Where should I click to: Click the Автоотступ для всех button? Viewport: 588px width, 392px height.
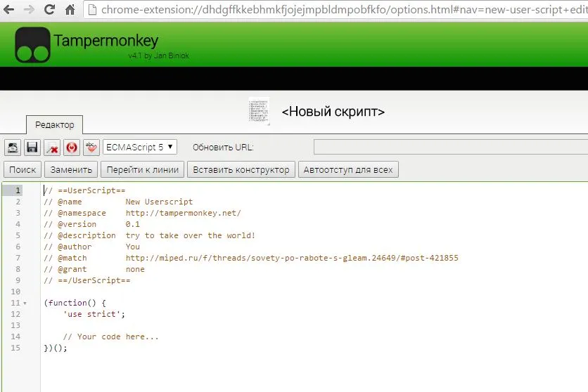point(348,169)
